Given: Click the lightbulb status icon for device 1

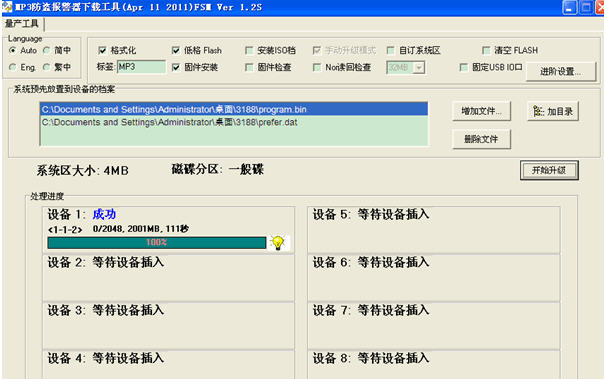Looking at the screenshot, I should click(278, 243).
